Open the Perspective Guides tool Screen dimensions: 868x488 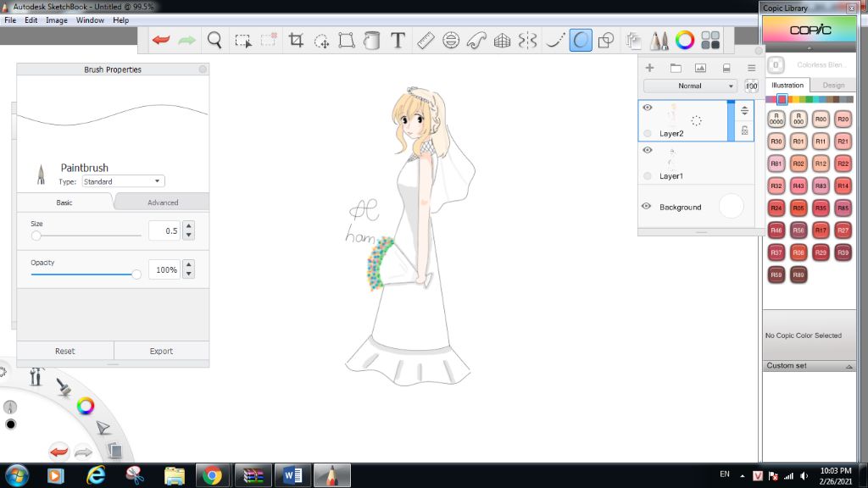tap(502, 40)
